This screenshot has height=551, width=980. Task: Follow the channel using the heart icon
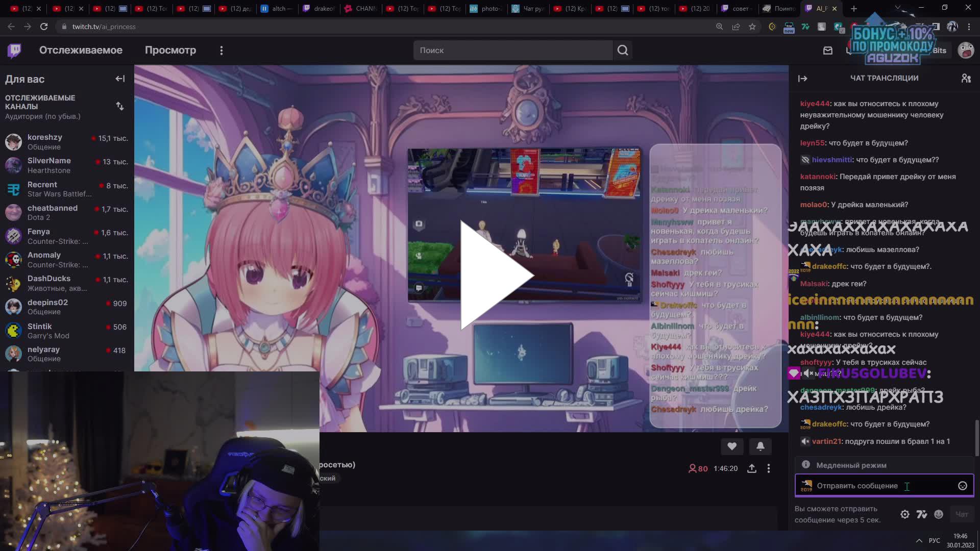731,446
